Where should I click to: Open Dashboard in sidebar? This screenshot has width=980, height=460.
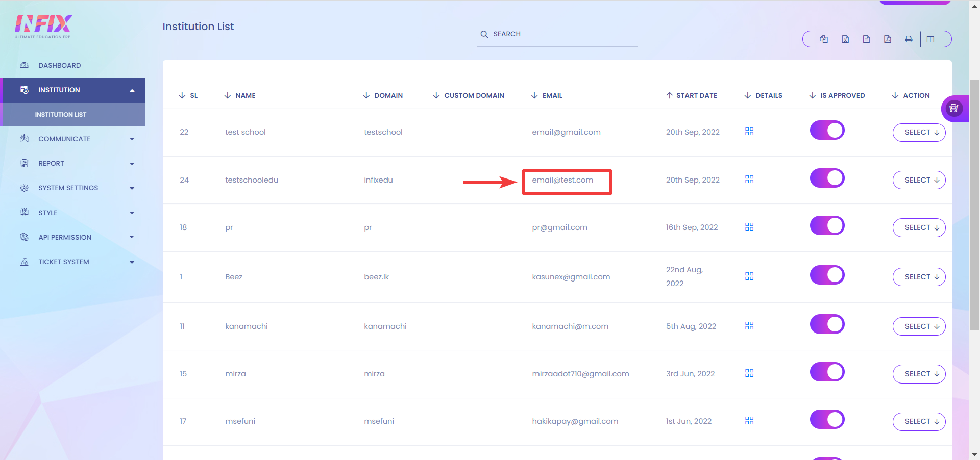click(x=73, y=65)
